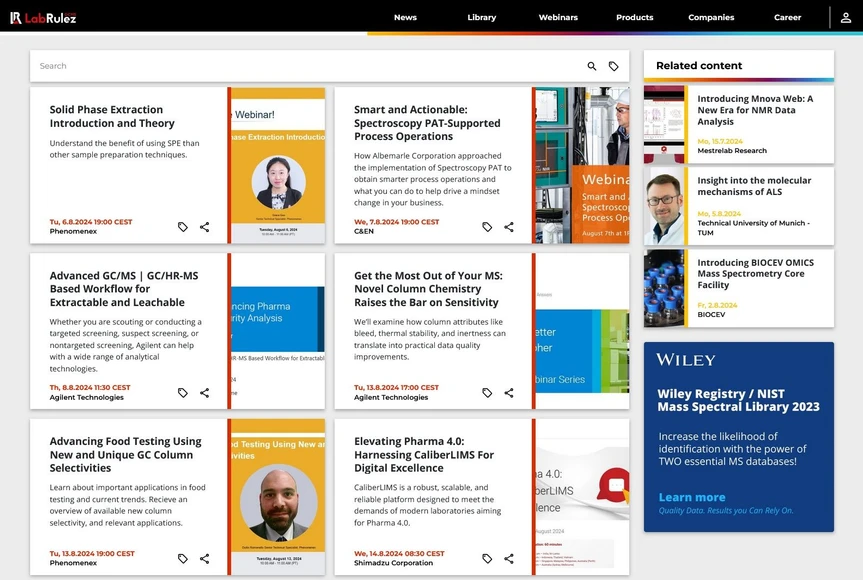Click the BIOCEV article vials thumbnail
The image size is (863, 580).
[664, 288]
